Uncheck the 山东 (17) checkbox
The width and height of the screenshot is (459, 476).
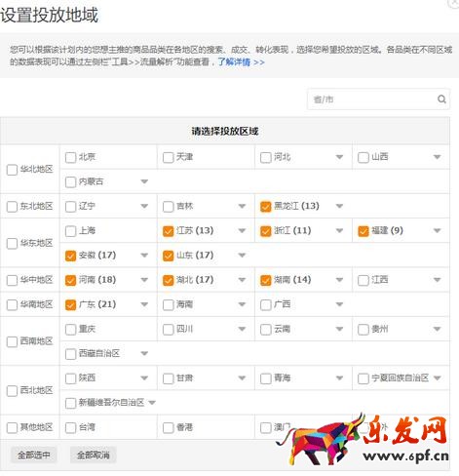[168, 256]
